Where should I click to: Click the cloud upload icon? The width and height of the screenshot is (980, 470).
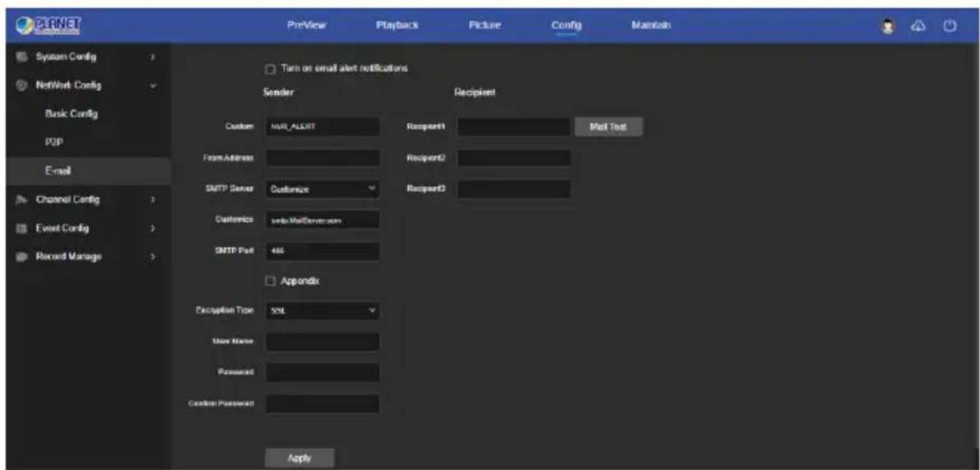click(x=917, y=26)
